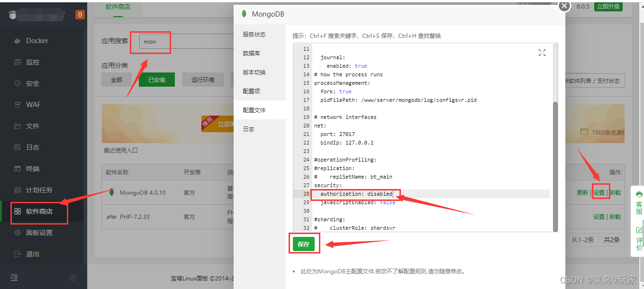Click the 面板设置 gear icon
644x289 pixels.
click(x=18, y=233)
